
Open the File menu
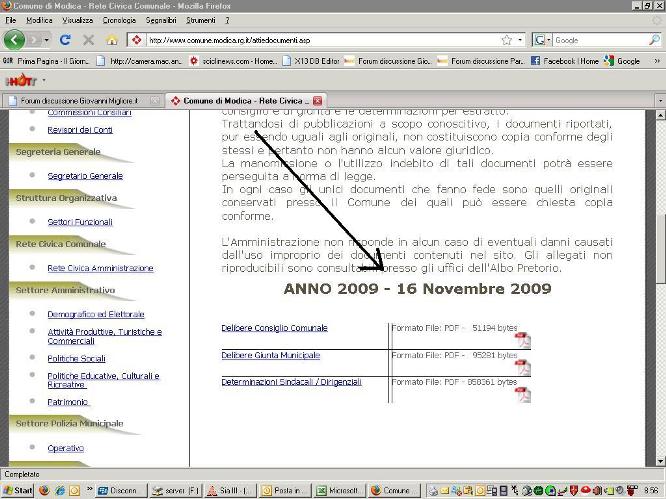pos(11,20)
